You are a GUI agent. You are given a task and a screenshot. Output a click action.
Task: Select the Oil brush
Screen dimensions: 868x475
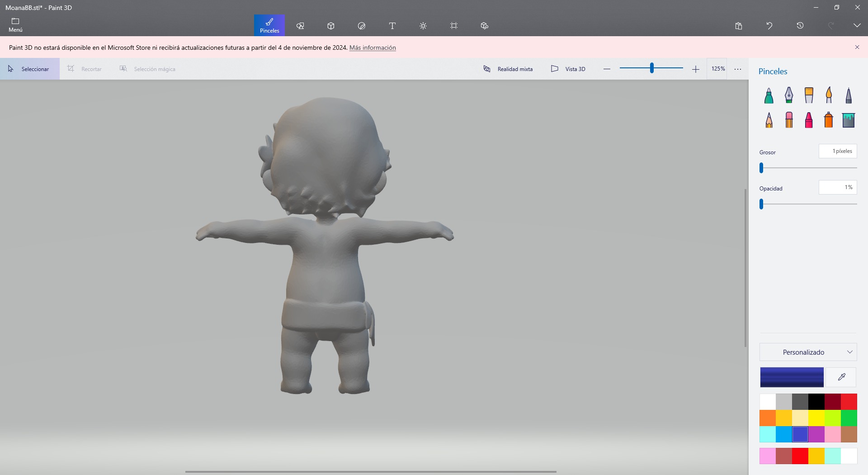coord(809,95)
